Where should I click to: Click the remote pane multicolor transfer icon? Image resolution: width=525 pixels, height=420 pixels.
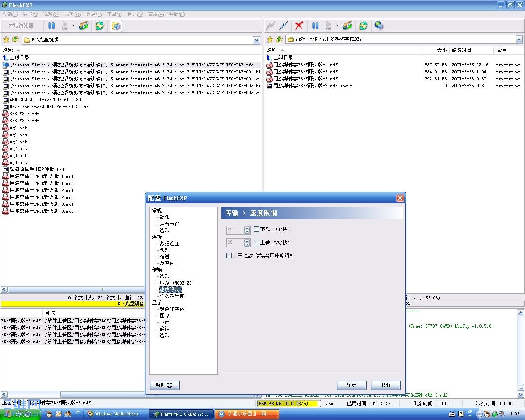347,26
